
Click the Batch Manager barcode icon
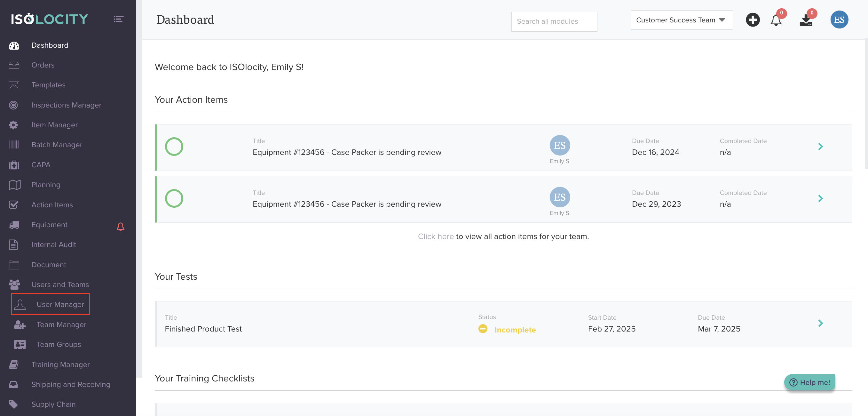14,145
